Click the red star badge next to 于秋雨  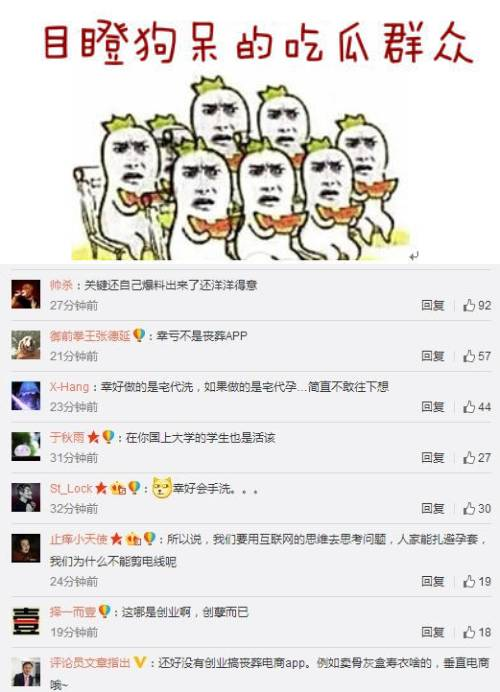click(94, 437)
